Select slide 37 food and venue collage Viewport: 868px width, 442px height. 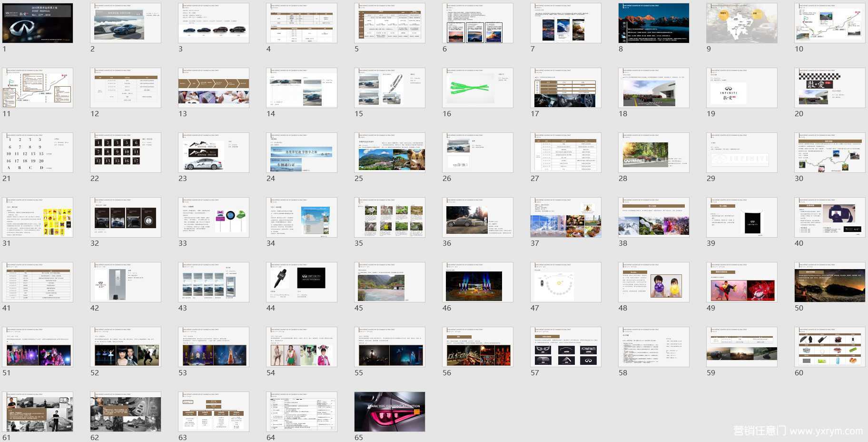click(566, 218)
